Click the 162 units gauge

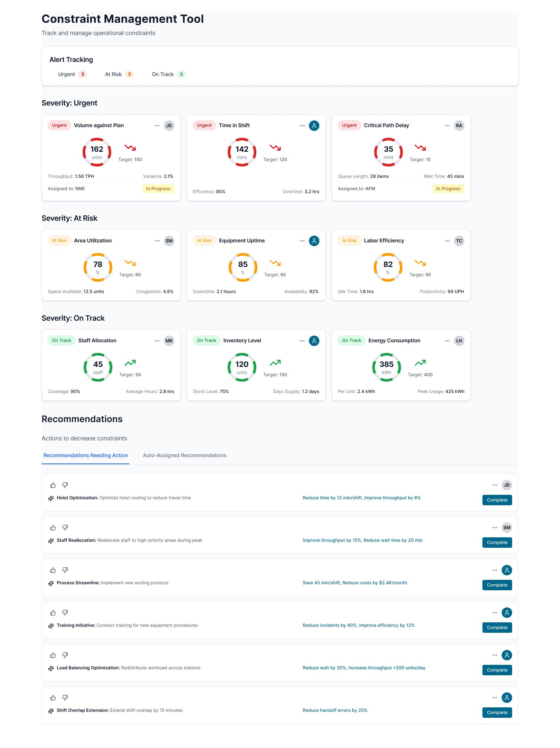click(x=97, y=152)
